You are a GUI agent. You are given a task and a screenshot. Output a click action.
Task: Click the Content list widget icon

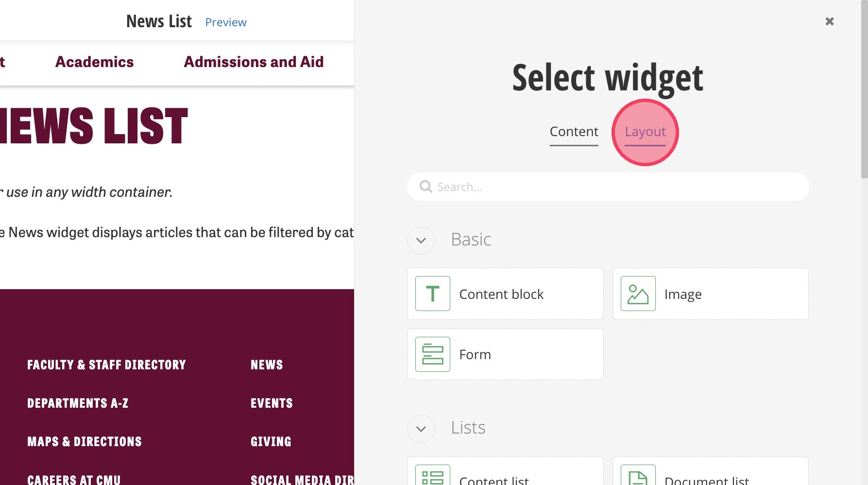(x=432, y=476)
